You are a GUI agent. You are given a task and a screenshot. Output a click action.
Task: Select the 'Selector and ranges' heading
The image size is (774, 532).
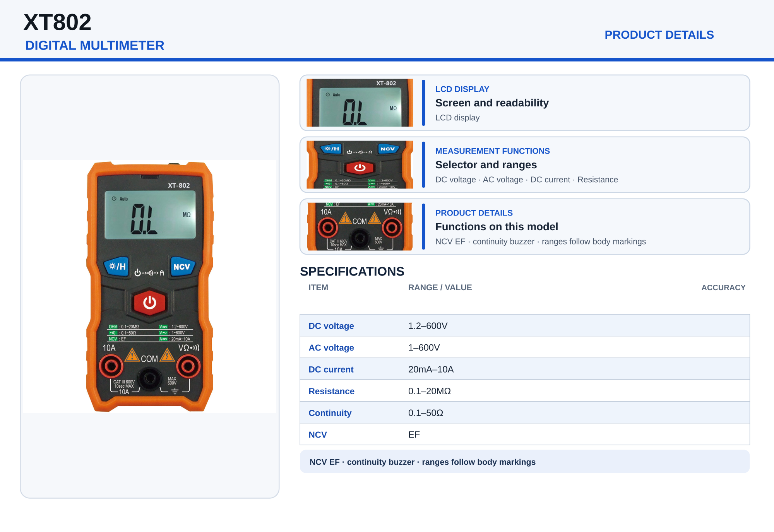pos(486,165)
